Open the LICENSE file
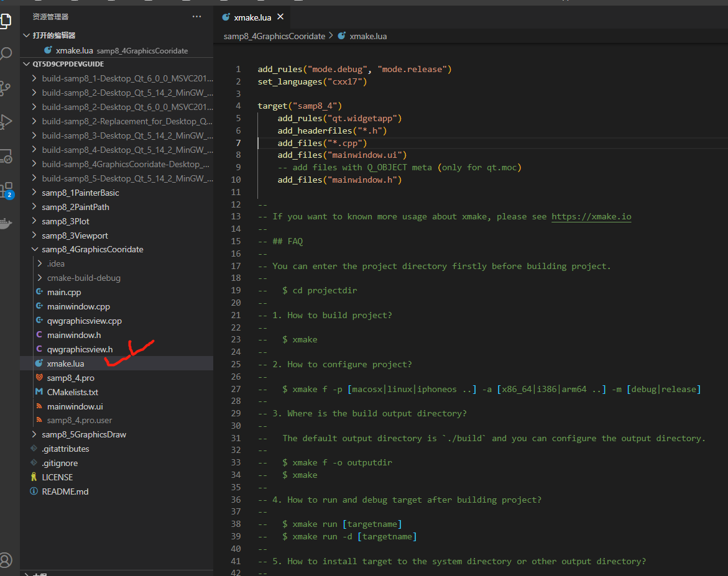 click(x=57, y=478)
